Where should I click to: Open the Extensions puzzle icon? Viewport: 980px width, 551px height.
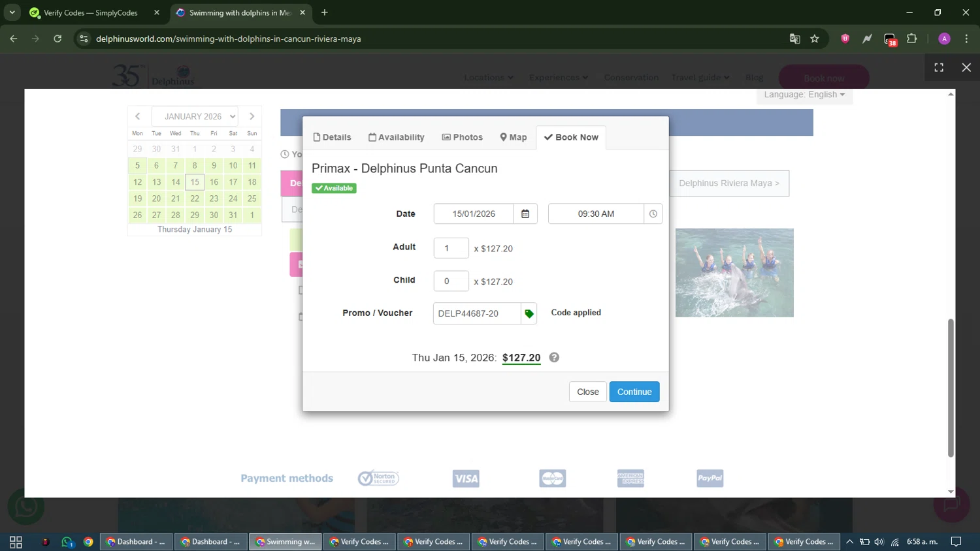click(x=912, y=39)
